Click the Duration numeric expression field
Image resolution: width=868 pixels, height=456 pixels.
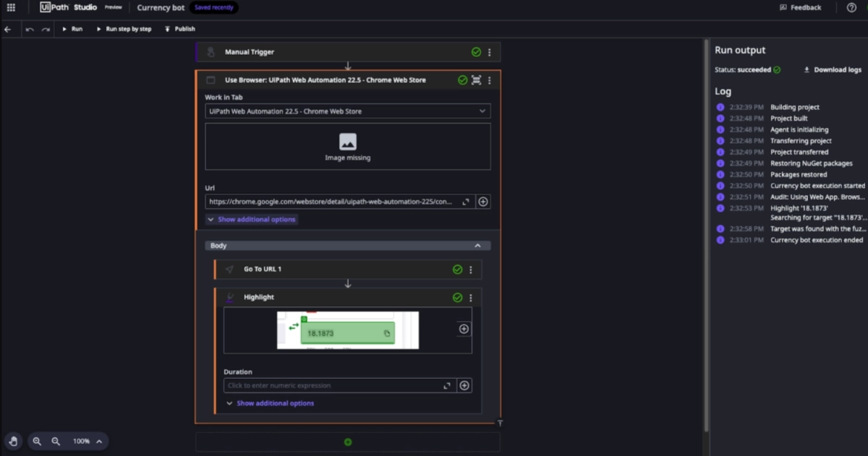[x=333, y=386]
